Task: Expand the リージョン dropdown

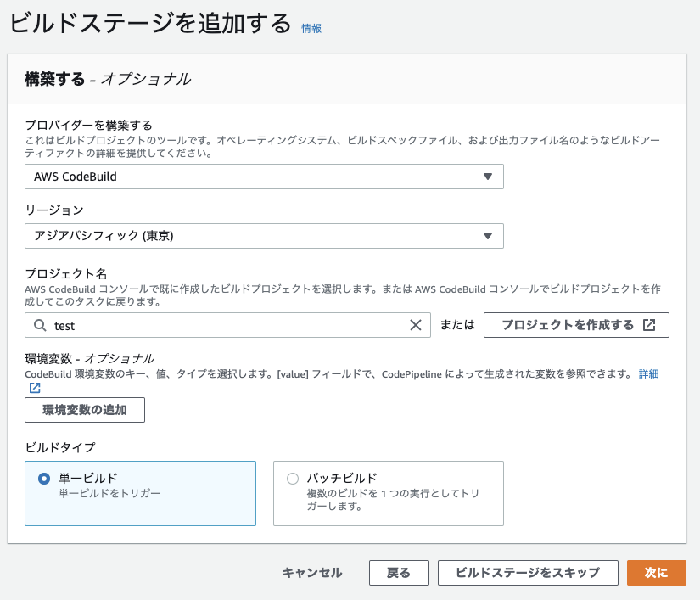Action: coord(264,236)
